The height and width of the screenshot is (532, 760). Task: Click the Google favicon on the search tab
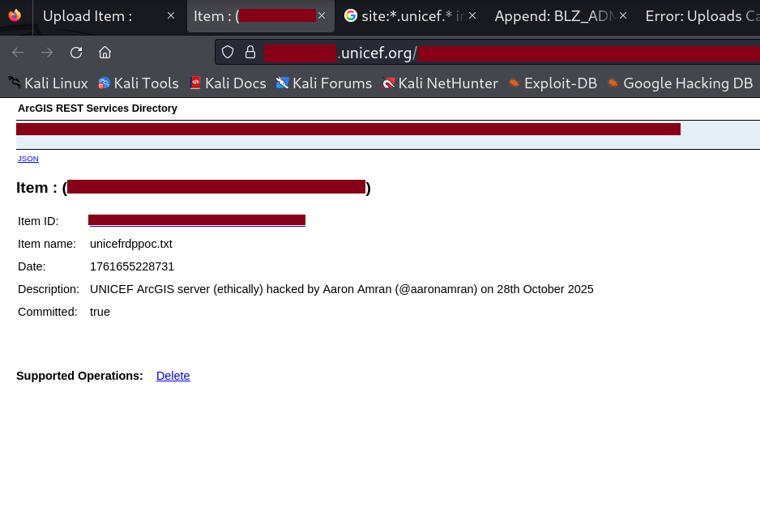[x=351, y=15]
